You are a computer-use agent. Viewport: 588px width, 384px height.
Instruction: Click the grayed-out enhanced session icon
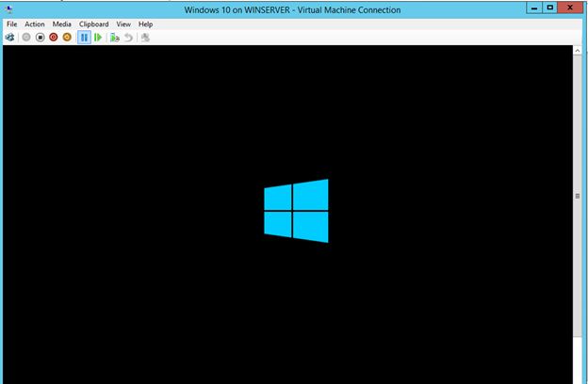(x=145, y=38)
